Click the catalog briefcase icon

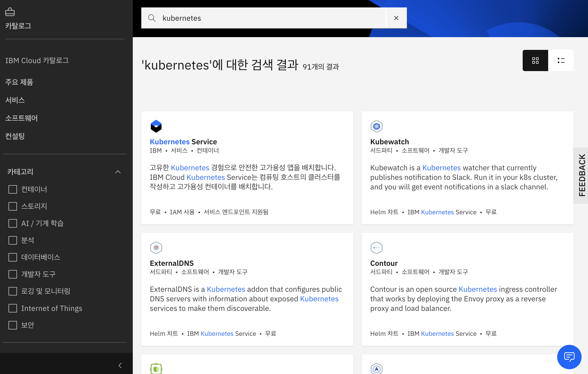pos(10,12)
